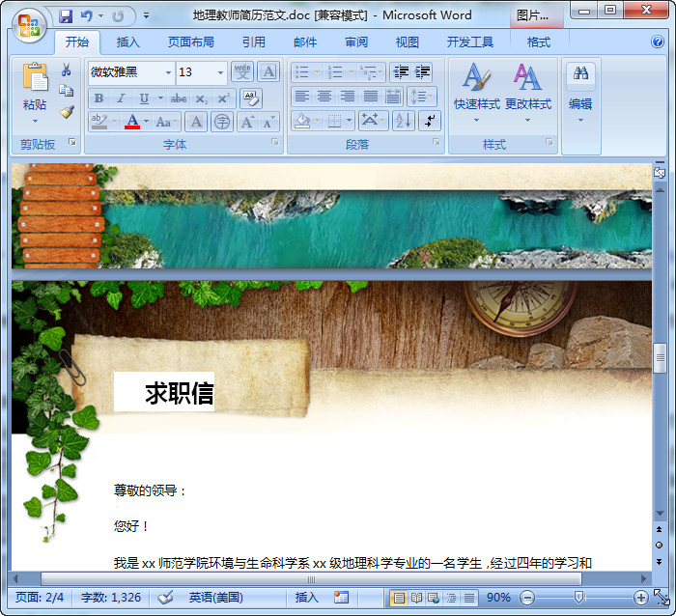Viewport: 676px width, 616px height.
Task: Add character border
Action: coord(268,71)
